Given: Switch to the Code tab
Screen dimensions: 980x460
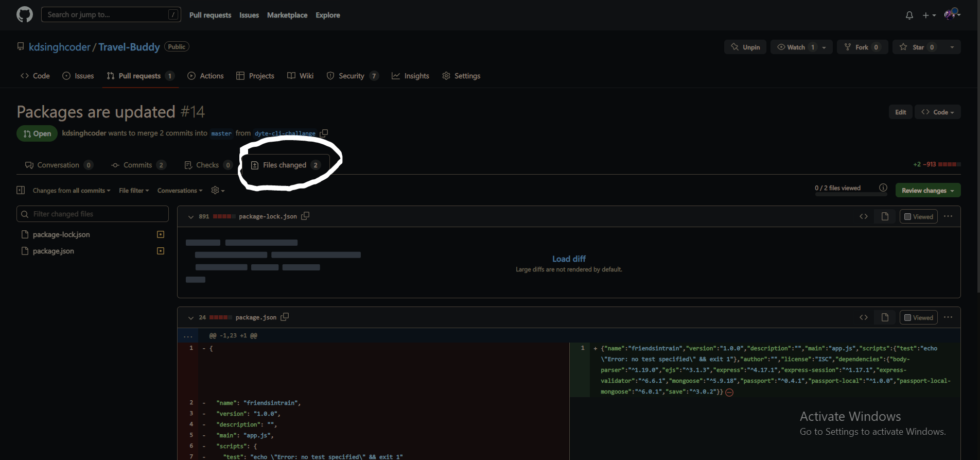Looking at the screenshot, I should (x=35, y=76).
